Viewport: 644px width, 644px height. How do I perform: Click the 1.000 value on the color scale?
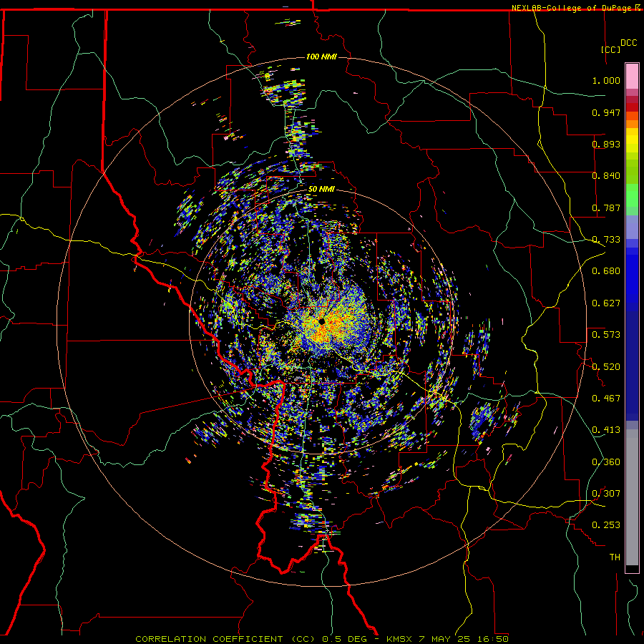click(606, 80)
